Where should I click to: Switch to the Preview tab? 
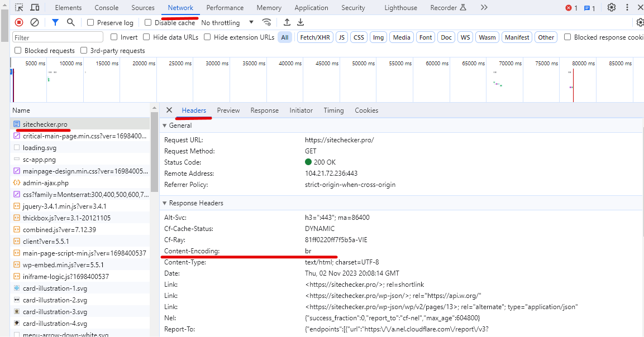pyautogui.click(x=228, y=110)
